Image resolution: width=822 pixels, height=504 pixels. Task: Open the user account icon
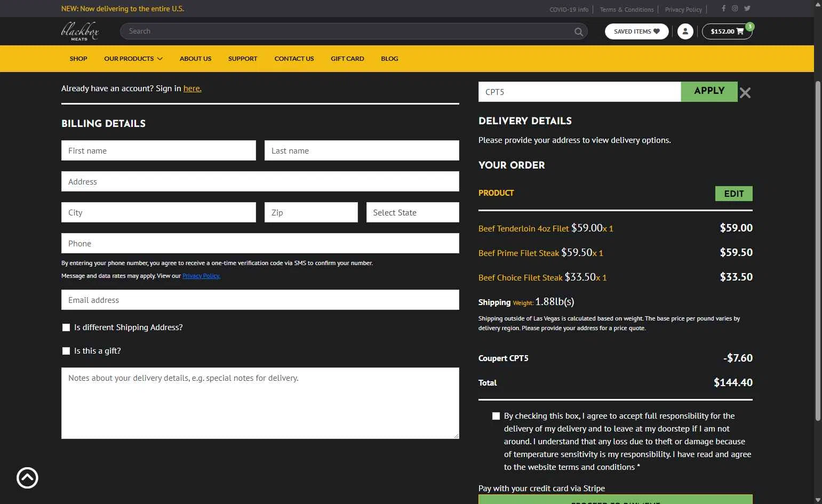pyautogui.click(x=685, y=31)
